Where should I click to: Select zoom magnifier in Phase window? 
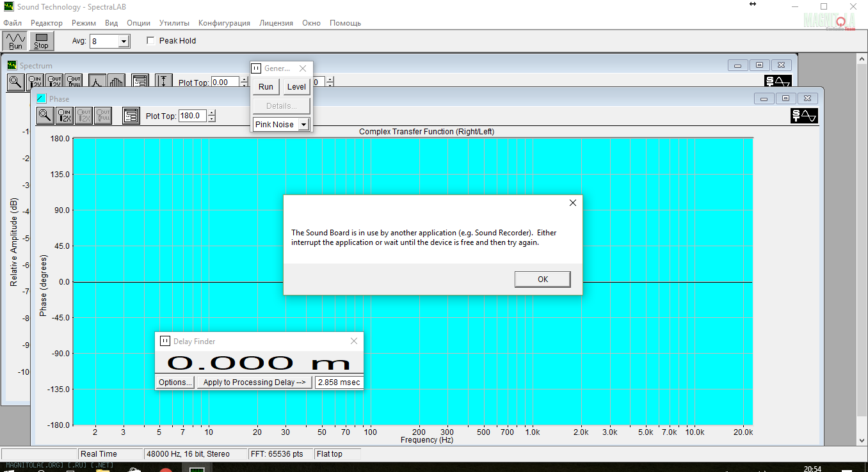45,116
